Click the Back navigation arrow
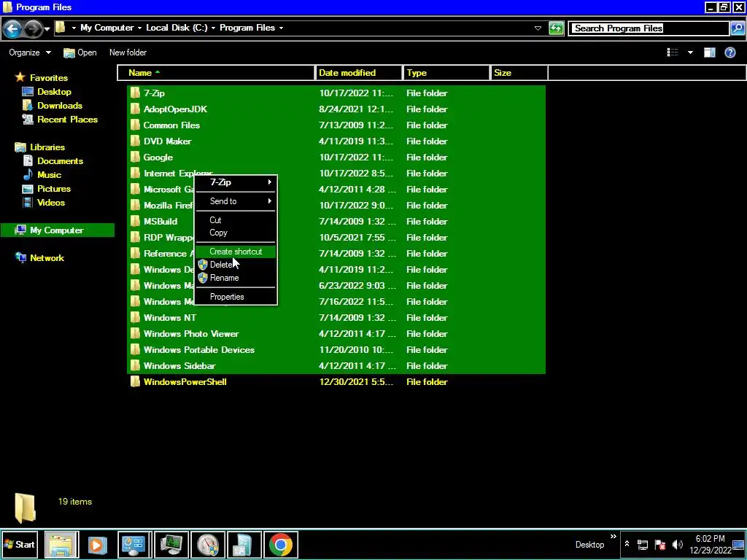This screenshot has width=747, height=560. [x=12, y=29]
